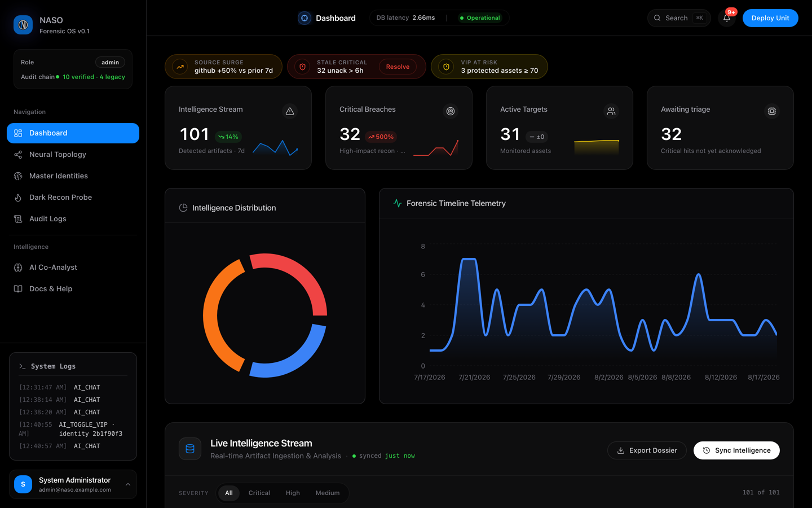Click the AI_TOGGLE_VIP log entry
The image size is (812, 508).
tap(73, 429)
